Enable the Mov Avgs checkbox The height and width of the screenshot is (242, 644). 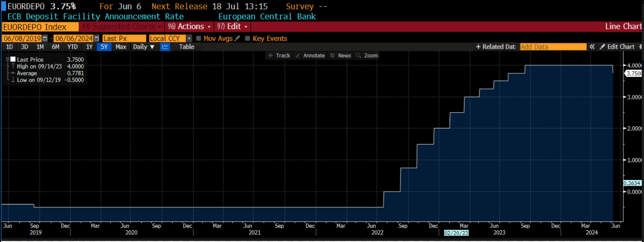199,39
